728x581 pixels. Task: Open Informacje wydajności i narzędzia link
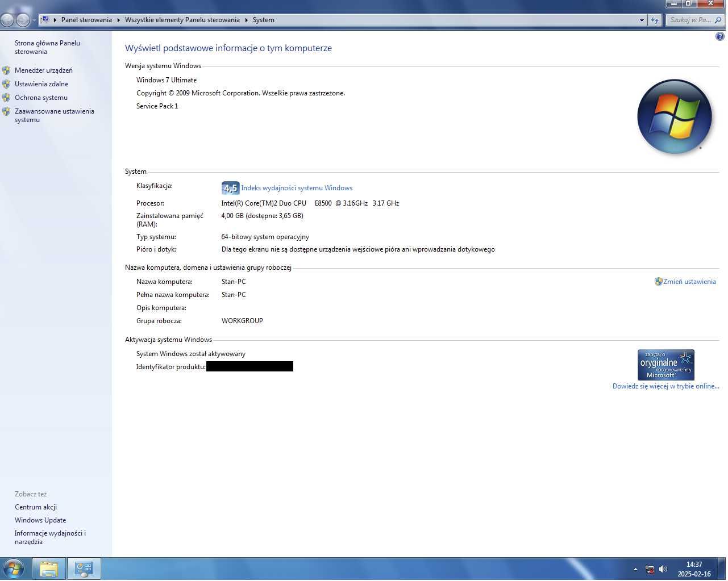(50, 537)
